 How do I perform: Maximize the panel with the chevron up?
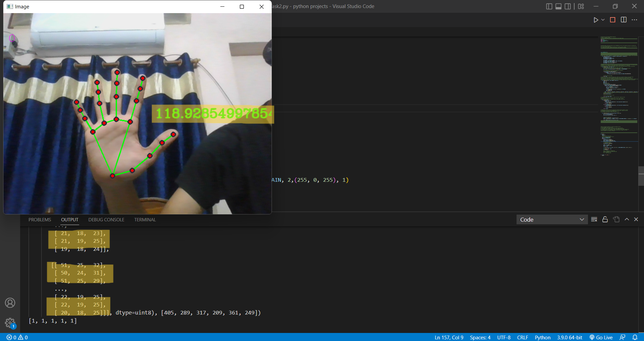627,219
